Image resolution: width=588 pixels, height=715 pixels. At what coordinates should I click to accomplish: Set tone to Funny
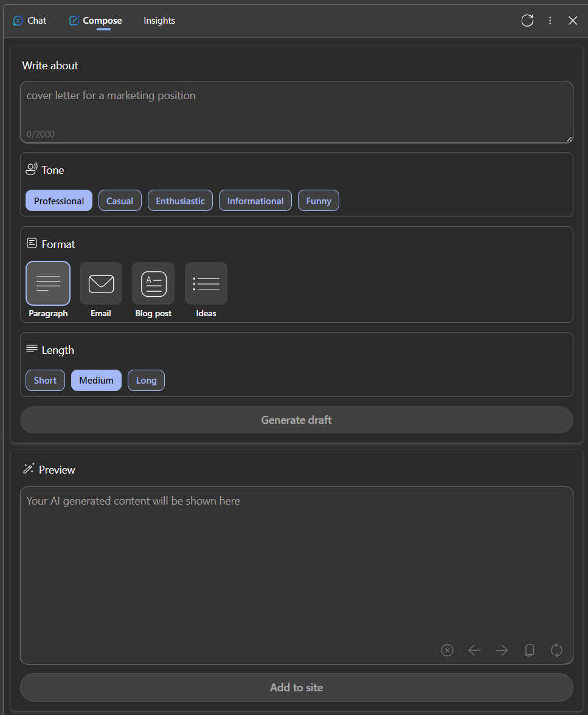point(319,201)
